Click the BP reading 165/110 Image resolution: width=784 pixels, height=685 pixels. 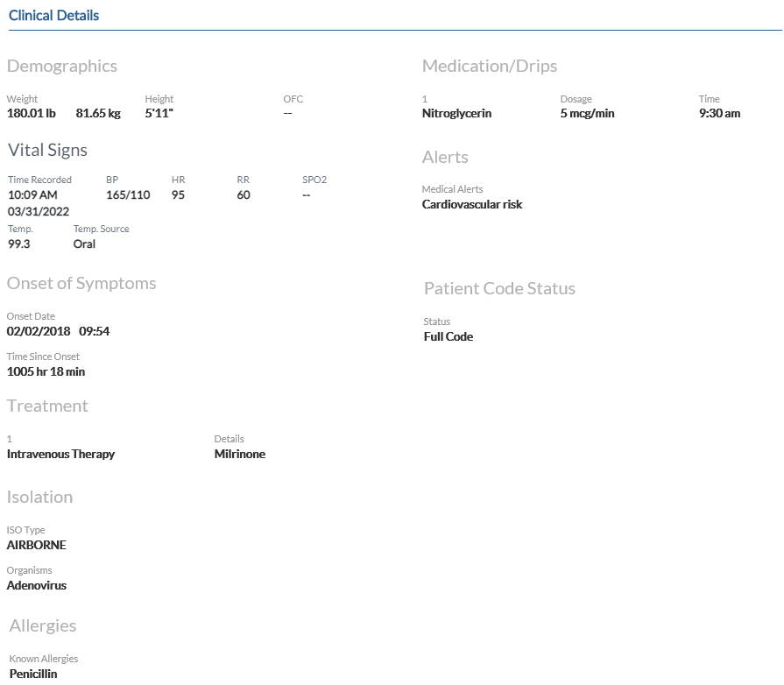click(128, 195)
